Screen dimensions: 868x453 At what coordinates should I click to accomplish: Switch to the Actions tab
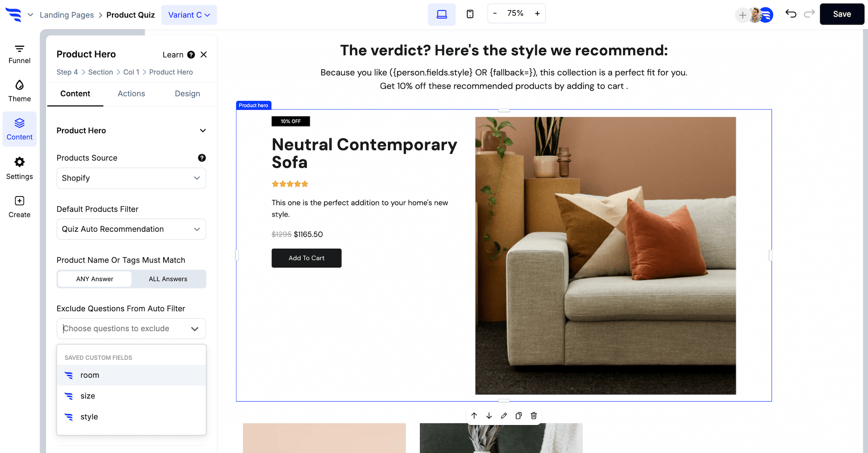132,94
